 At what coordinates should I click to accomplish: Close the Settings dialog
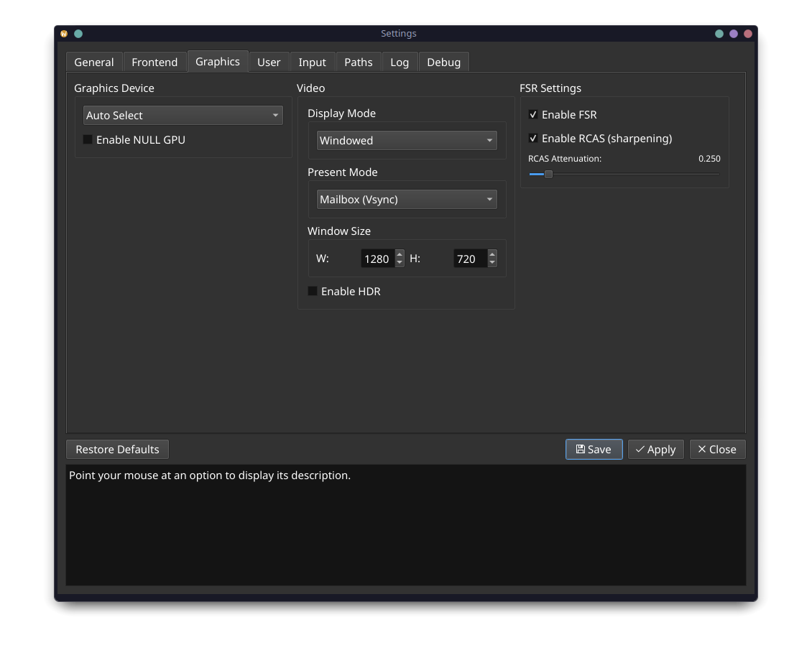(x=717, y=449)
